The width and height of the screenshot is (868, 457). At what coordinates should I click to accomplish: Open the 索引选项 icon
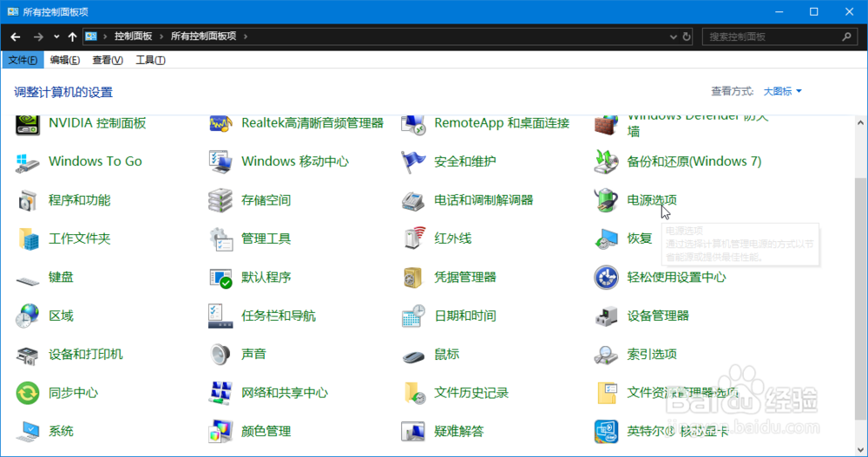pyautogui.click(x=606, y=354)
